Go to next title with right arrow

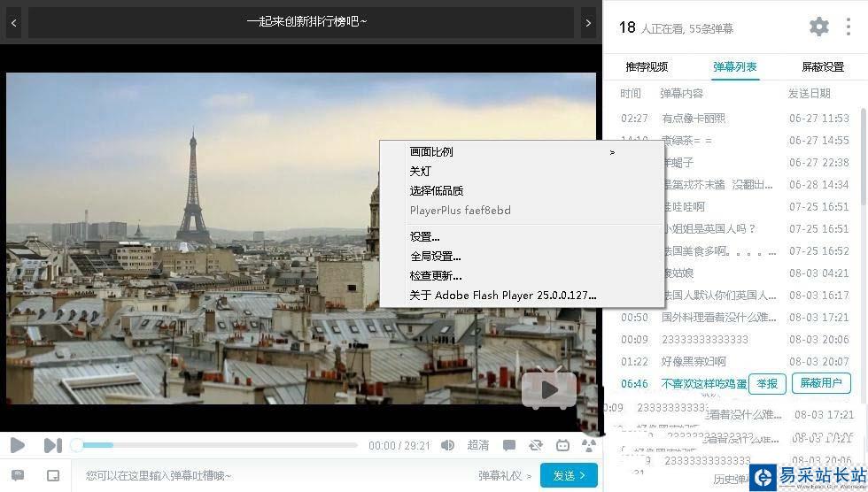[x=588, y=23]
